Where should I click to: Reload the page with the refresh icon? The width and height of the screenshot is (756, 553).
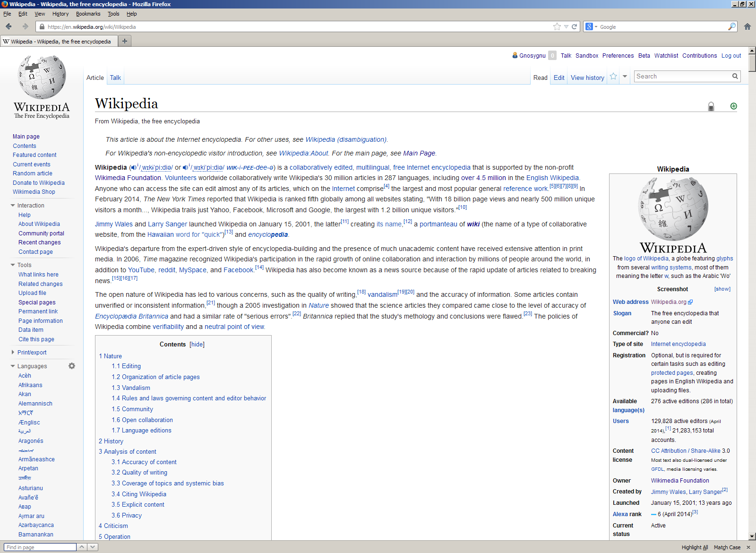click(x=575, y=26)
